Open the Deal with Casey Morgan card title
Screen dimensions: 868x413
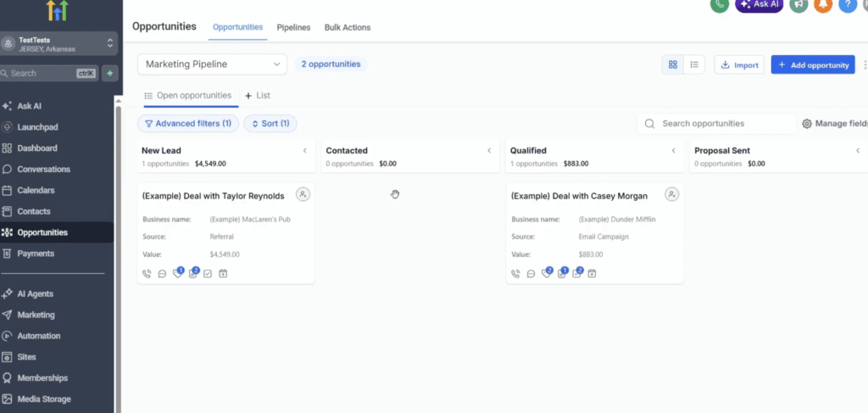coord(579,196)
